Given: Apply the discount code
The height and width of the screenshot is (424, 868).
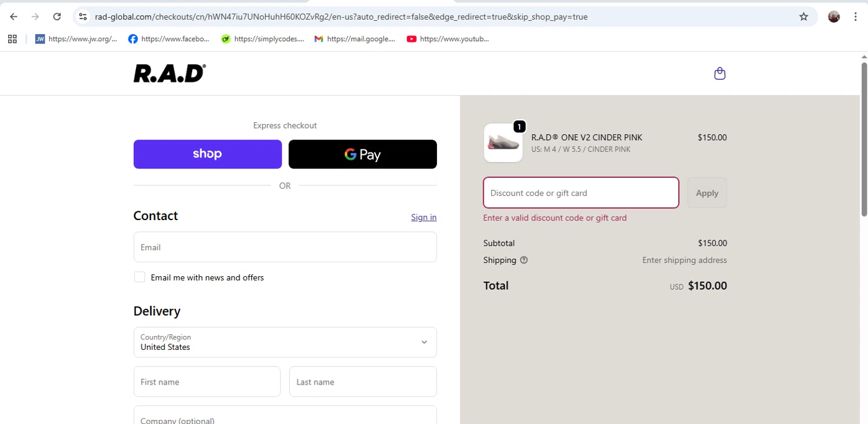Looking at the screenshot, I should (x=707, y=193).
